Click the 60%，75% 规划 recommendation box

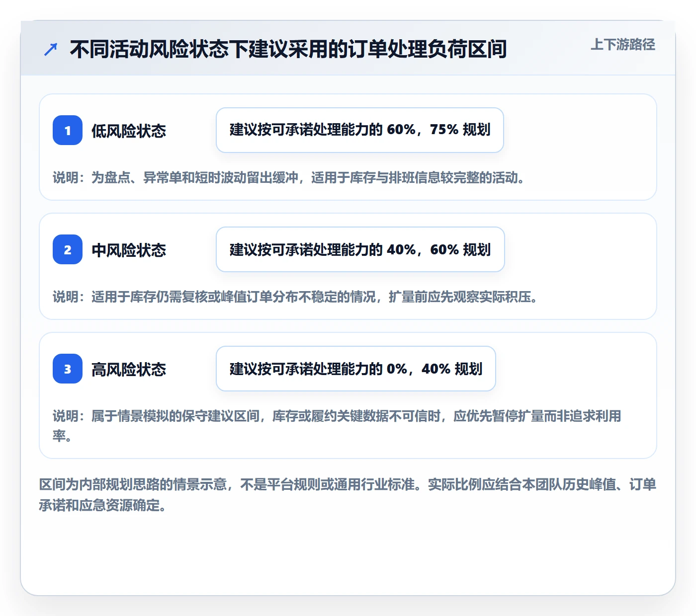[x=360, y=130]
